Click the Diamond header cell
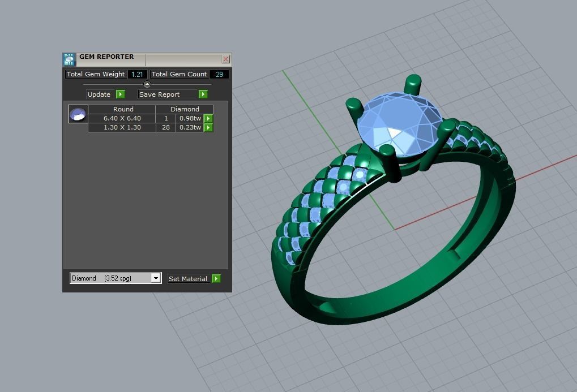The height and width of the screenshot is (392, 577). 185,109
